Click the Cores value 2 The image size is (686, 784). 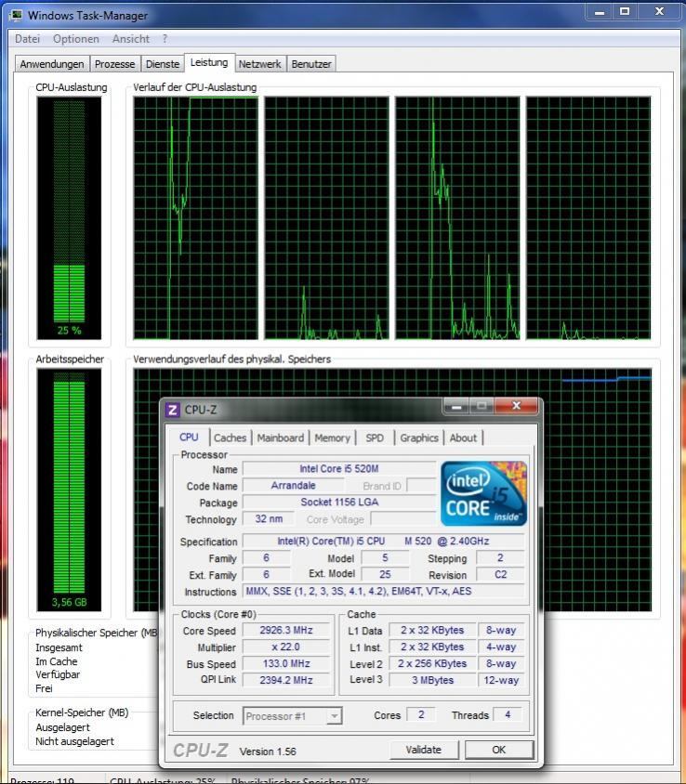click(421, 714)
